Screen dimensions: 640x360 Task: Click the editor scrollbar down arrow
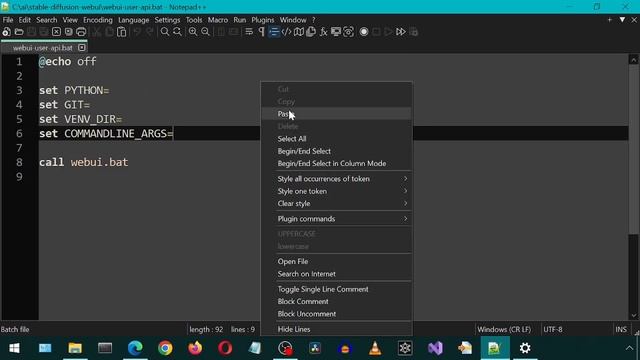[633, 315]
